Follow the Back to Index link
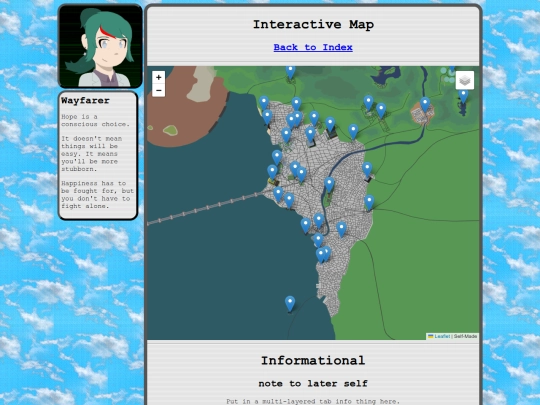Screen dimensions: 540x405 [313, 47]
